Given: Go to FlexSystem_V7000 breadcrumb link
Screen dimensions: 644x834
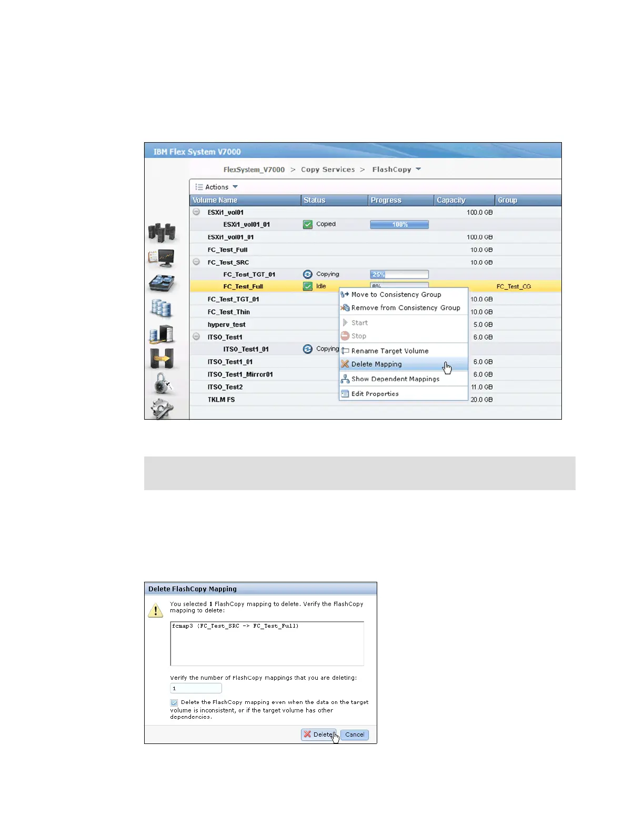Looking at the screenshot, I should pyautogui.click(x=254, y=170).
